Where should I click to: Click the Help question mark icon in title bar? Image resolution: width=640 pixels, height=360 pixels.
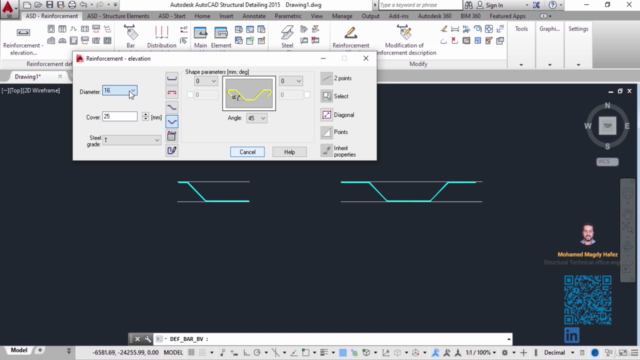553,5
